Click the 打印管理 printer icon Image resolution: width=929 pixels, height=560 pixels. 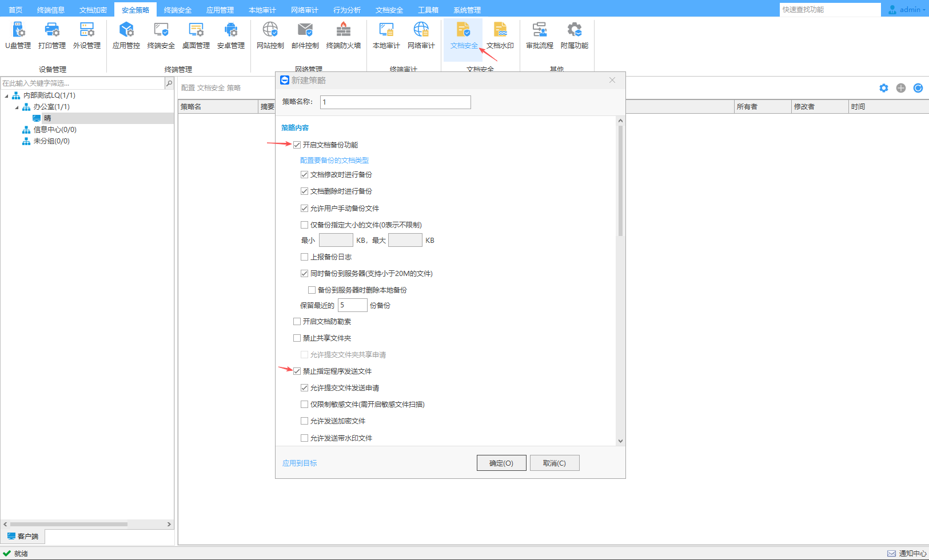[x=52, y=30]
